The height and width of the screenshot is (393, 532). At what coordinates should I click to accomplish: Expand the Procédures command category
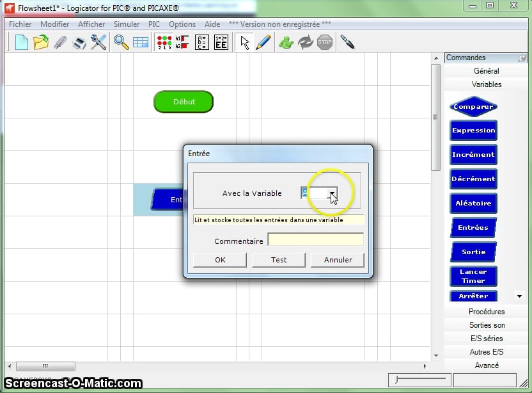coord(486,312)
